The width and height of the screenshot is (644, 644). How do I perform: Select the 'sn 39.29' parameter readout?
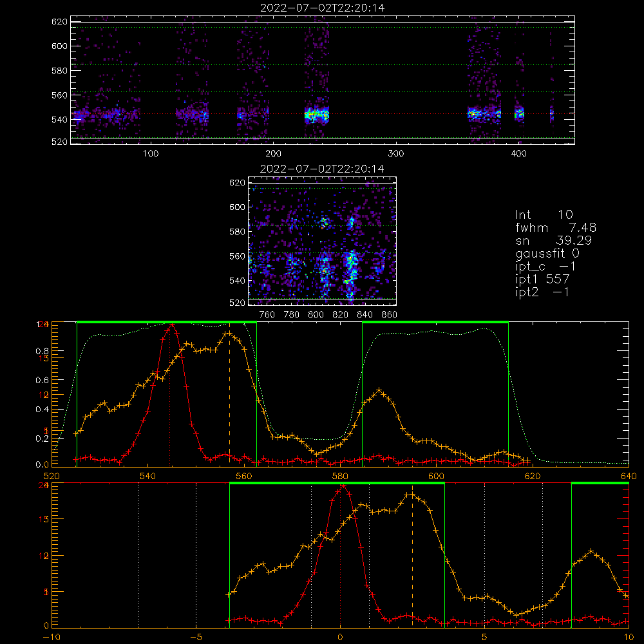[553, 240]
